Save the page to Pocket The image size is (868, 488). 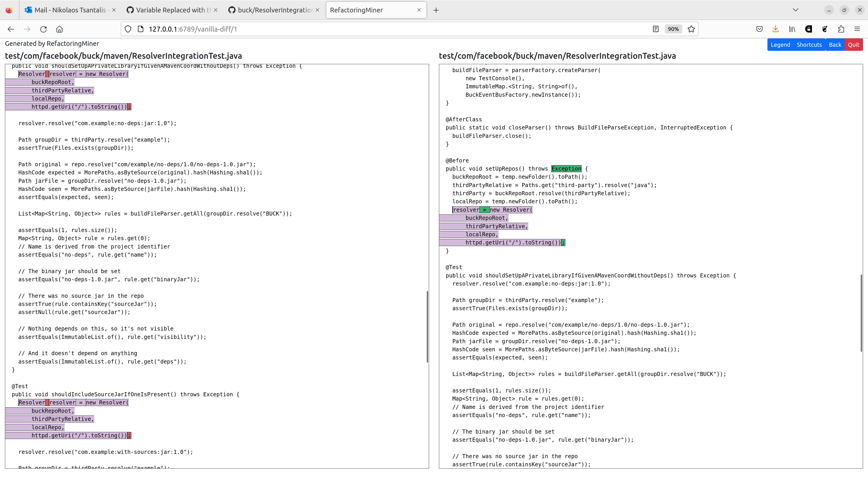[x=759, y=29]
